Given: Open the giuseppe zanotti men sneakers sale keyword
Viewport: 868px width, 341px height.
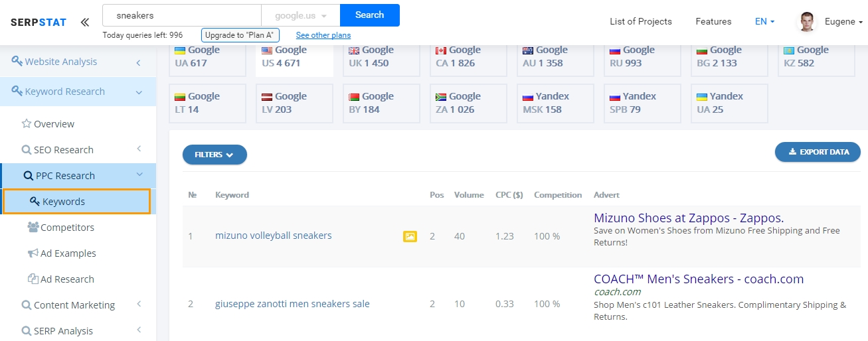Looking at the screenshot, I should click(x=292, y=304).
